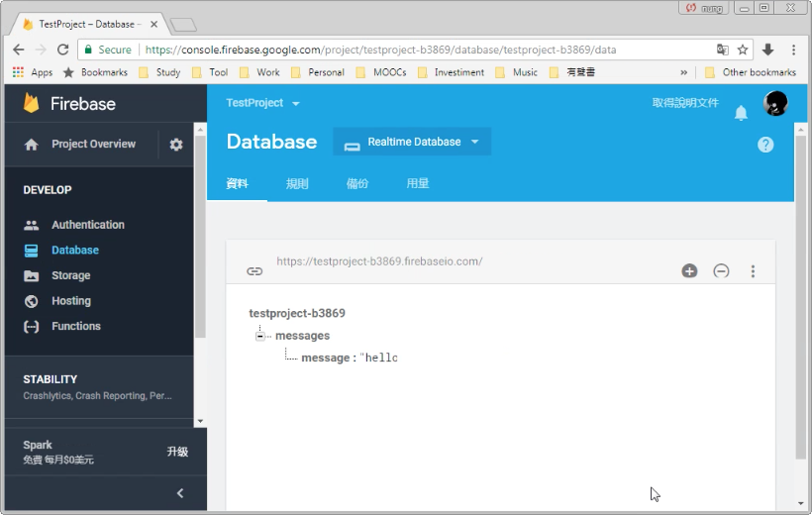Expand the STABILITY section

coord(99,387)
